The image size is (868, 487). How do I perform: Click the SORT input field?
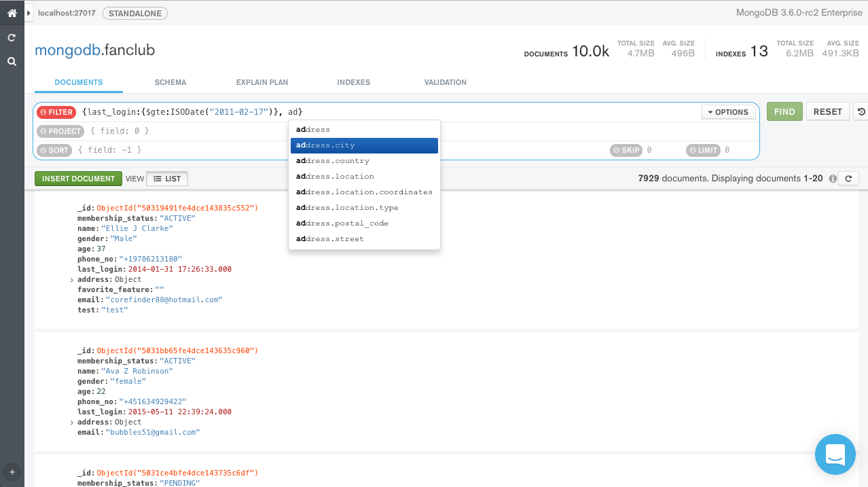[340, 150]
